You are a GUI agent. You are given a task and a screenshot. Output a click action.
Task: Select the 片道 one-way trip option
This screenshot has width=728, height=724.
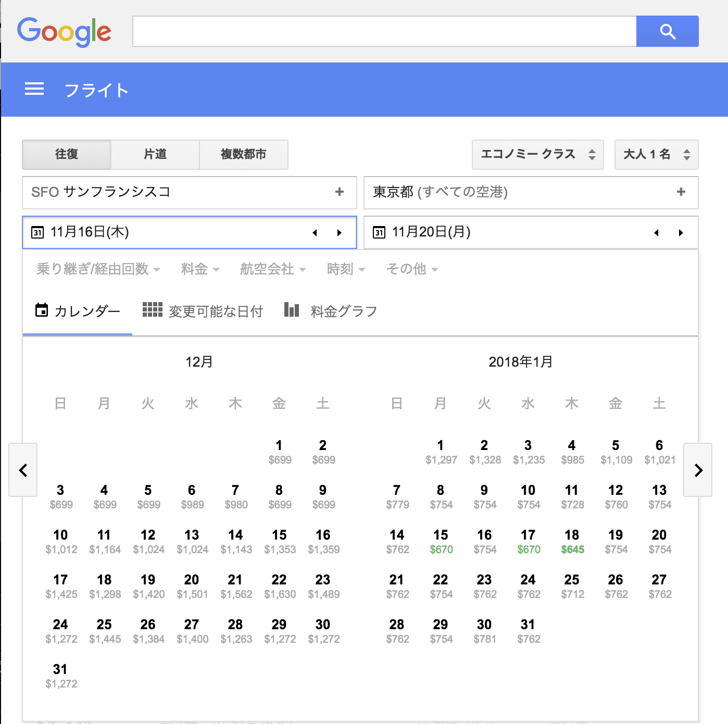(x=155, y=154)
